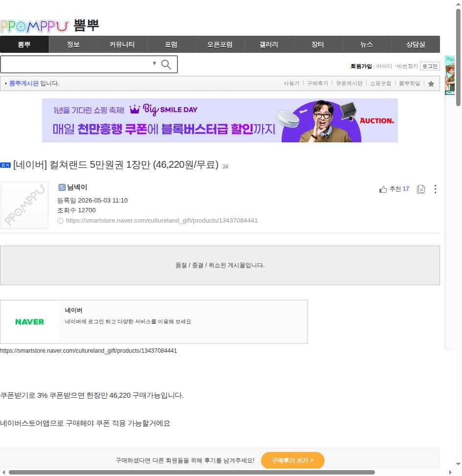The width and height of the screenshot is (462, 476).
Task: Open the smartstore URL below preview card
Action: pyautogui.click(x=88, y=351)
